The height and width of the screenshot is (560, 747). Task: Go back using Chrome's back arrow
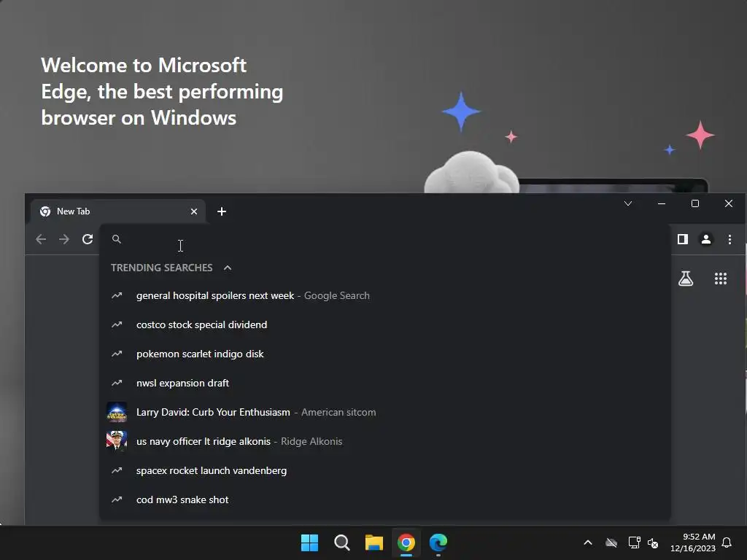41,239
